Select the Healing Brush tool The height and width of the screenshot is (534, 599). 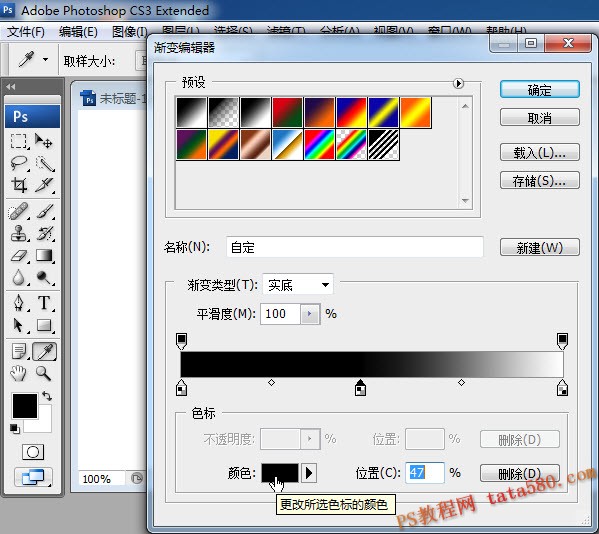[x=18, y=211]
